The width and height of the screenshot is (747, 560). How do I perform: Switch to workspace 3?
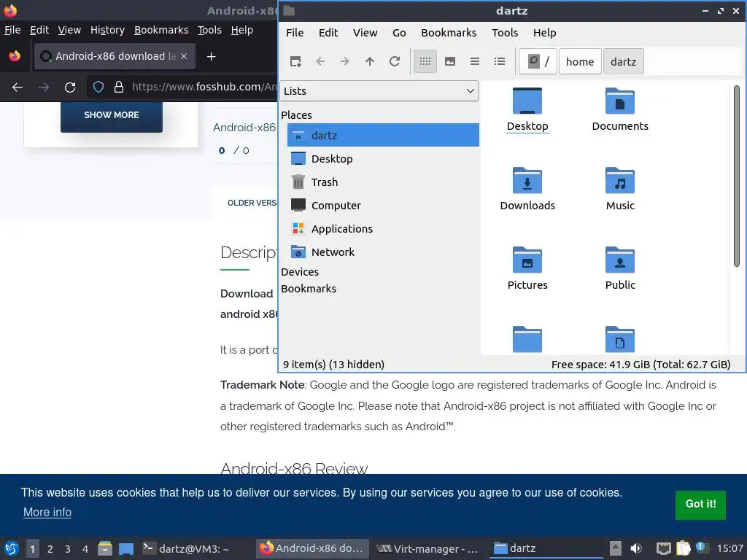pyautogui.click(x=68, y=549)
